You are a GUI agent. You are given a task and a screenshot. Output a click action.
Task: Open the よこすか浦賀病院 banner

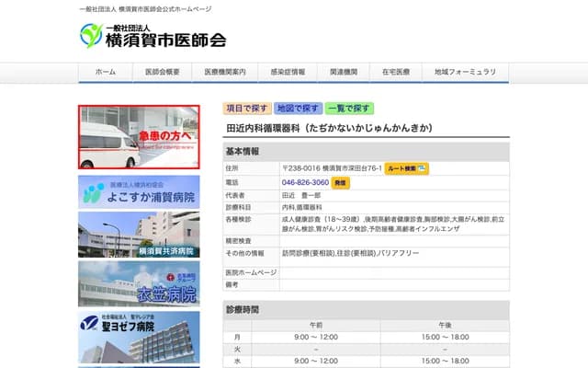139,191
